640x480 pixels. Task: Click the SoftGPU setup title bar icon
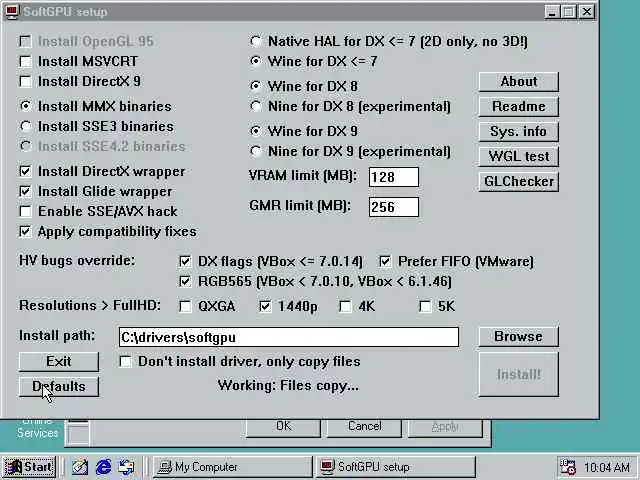pos(12,11)
